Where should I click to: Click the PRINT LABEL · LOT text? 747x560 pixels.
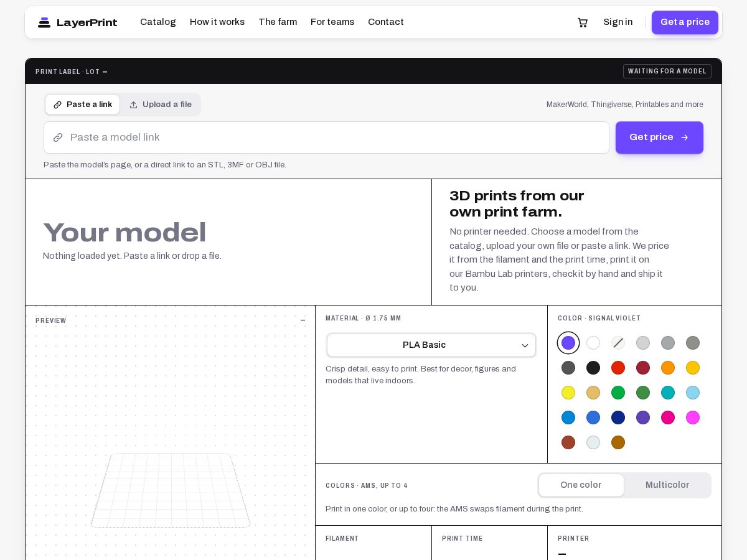[72, 72]
